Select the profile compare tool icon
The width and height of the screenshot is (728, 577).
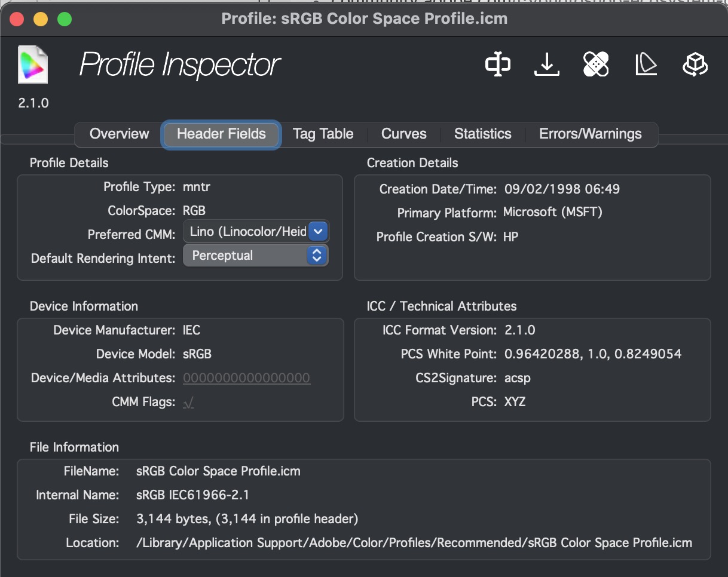pyautogui.click(x=498, y=65)
